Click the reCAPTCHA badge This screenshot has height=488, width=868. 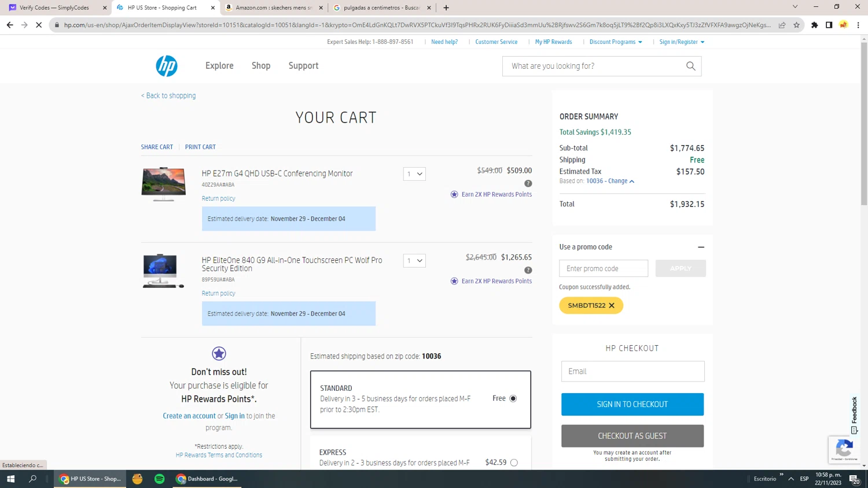(844, 449)
